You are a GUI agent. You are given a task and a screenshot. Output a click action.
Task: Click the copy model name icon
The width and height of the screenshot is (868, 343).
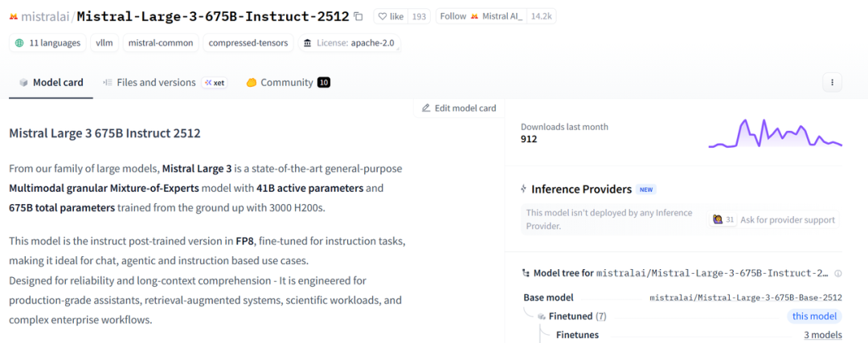tap(358, 16)
